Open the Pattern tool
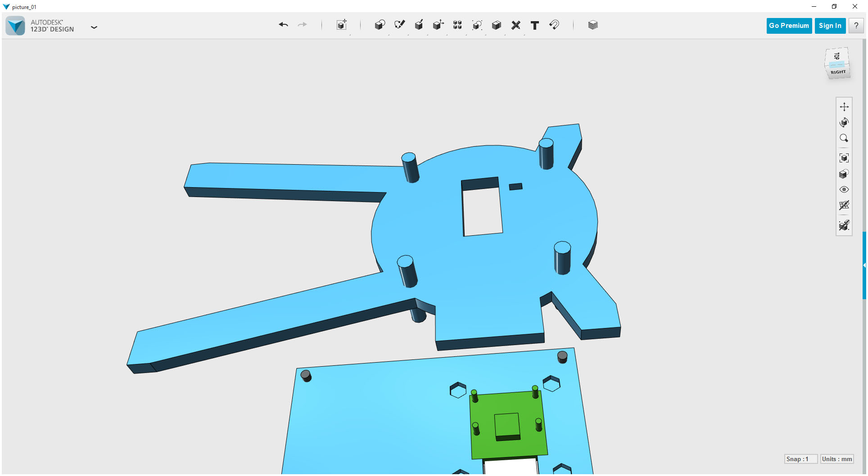 [457, 25]
